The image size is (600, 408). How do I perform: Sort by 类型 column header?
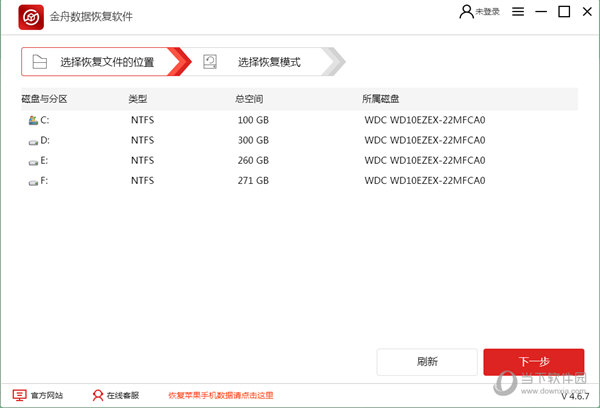tap(138, 99)
